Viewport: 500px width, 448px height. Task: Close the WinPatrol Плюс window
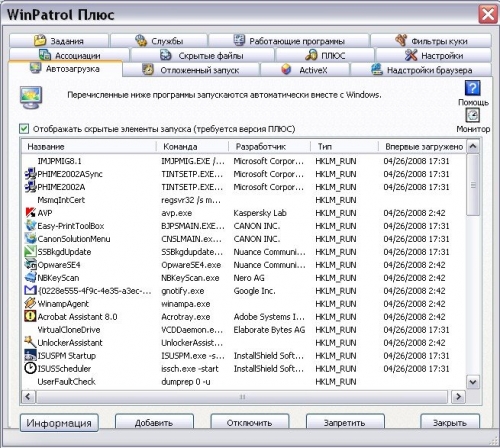pyautogui.click(x=488, y=14)
